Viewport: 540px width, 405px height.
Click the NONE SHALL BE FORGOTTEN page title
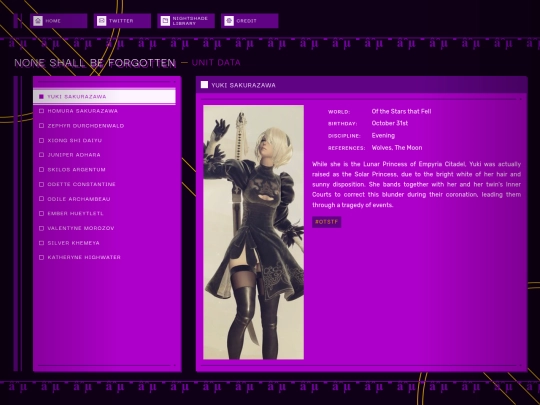95,63
